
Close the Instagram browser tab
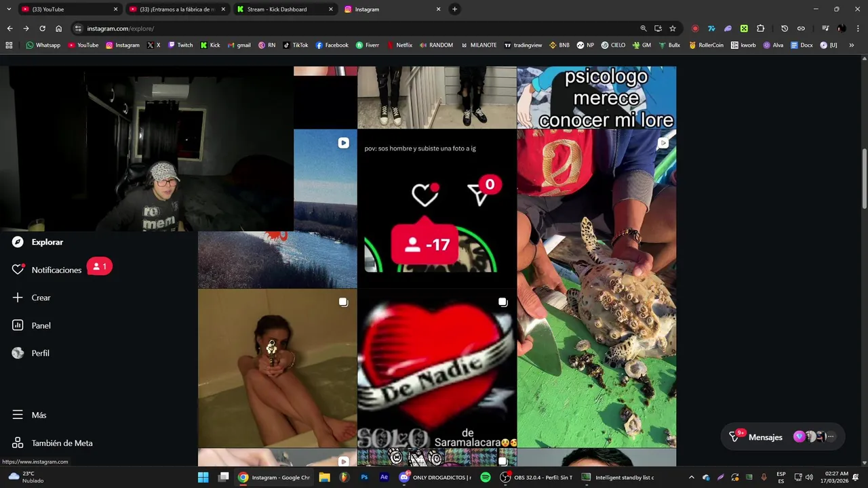click(438, 9)
